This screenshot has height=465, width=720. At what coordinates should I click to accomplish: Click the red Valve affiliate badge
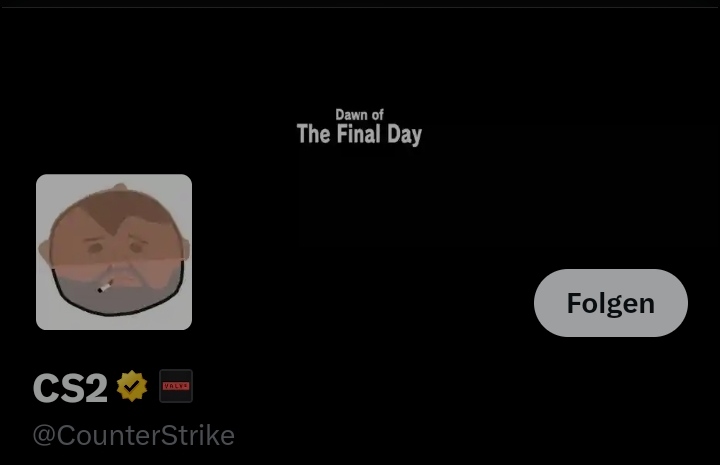coord(176,386)
